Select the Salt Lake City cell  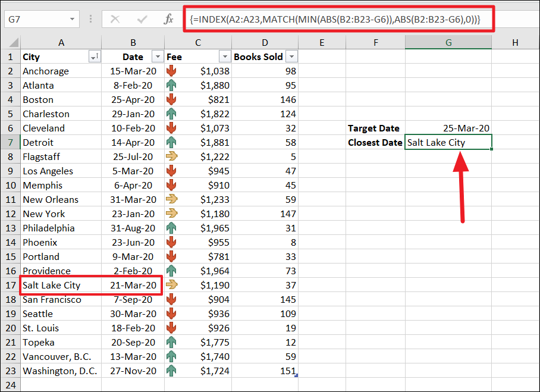51,285
